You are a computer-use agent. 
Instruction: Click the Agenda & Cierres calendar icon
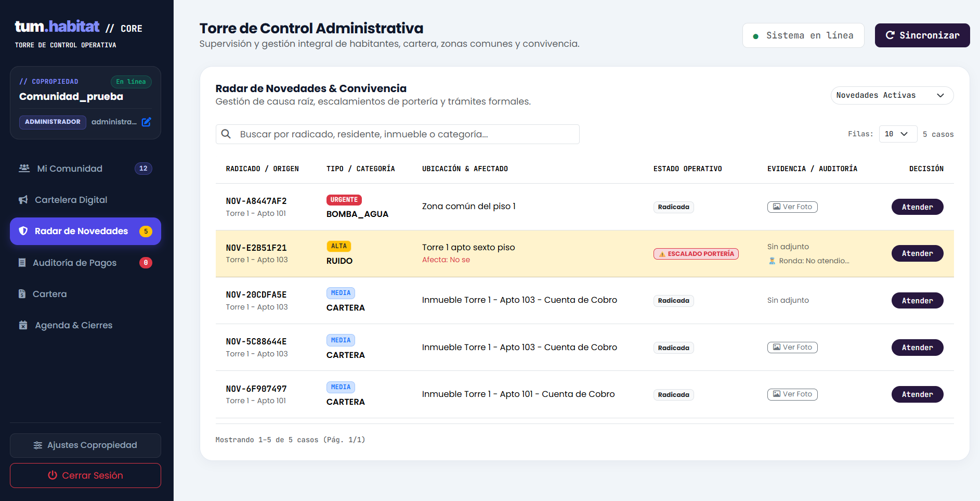coord(23,325)
